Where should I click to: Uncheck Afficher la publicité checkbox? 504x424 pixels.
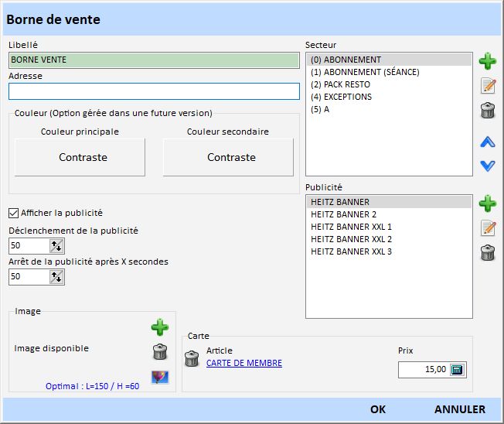(13, 213)
